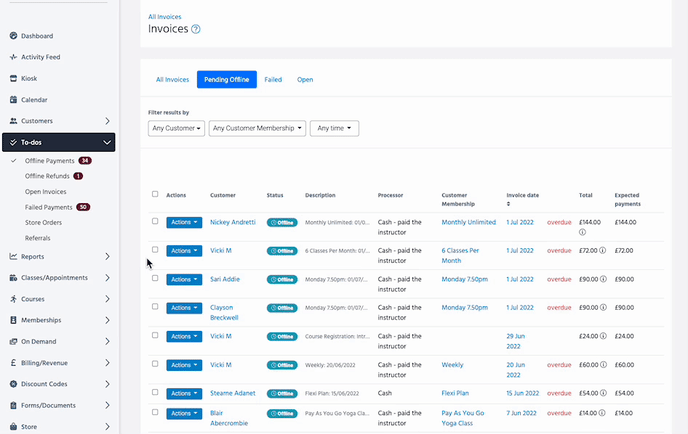688x434 pixels.
Task: Collapse the To-dos sidebar section
Action: (x=108, y=143)
